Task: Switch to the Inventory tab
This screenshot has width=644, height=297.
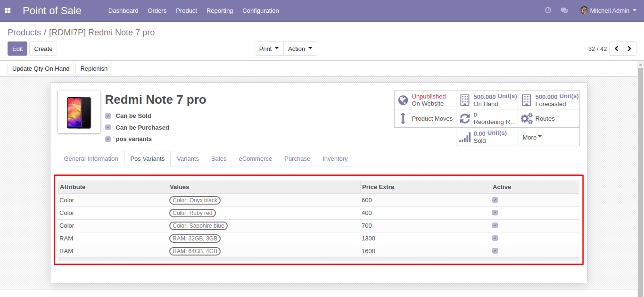Action: (x=335, y=159)
